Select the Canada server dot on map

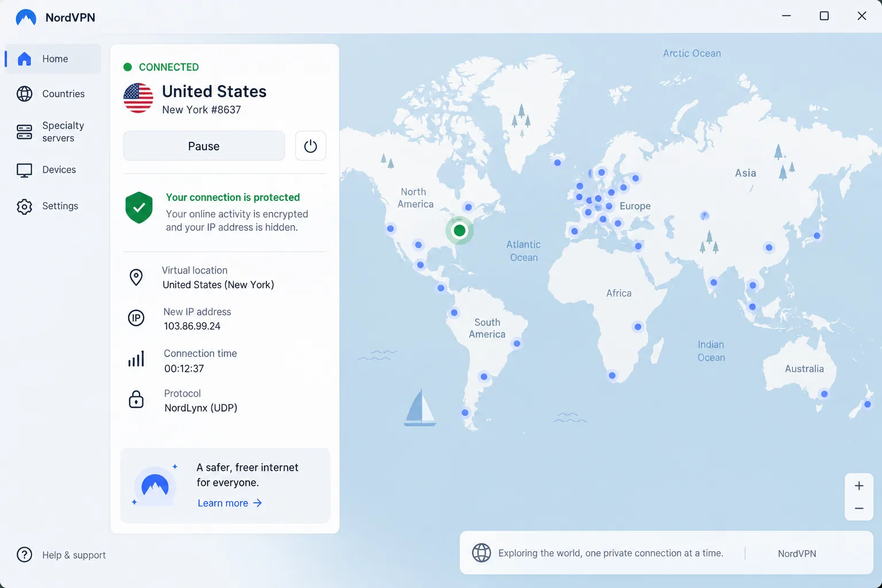469,207
